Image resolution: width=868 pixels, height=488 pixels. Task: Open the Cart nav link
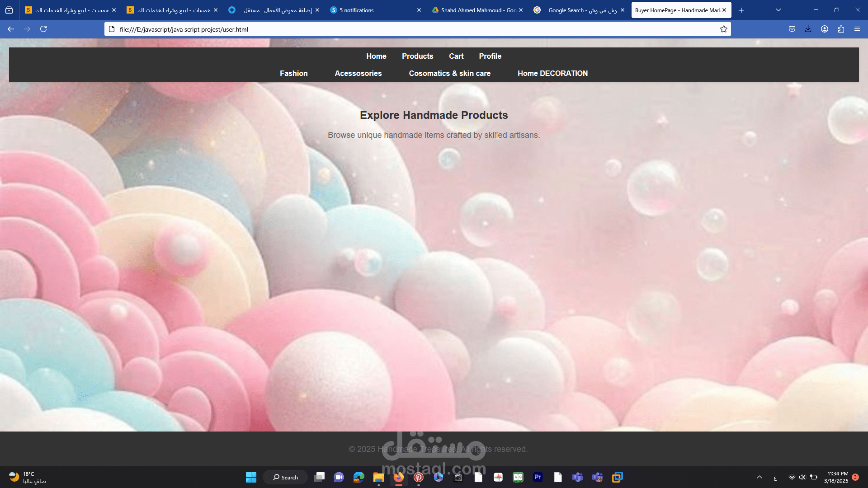click(456, 56)
